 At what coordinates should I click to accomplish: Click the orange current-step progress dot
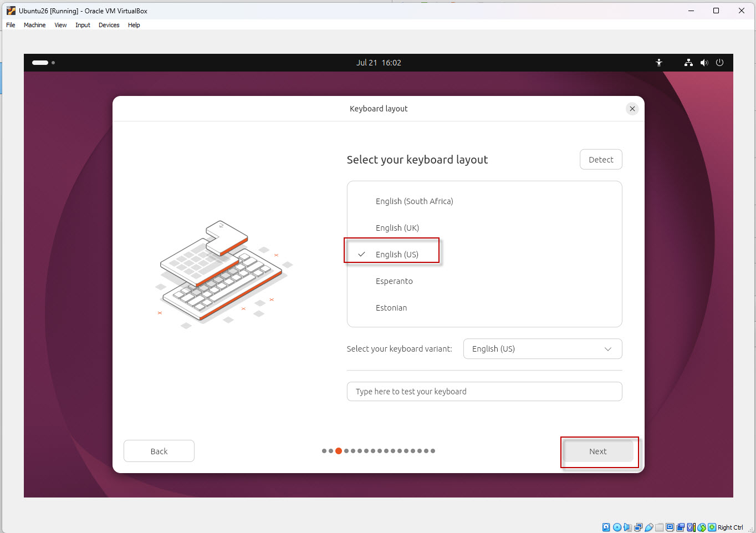click(x=339, y=451)
